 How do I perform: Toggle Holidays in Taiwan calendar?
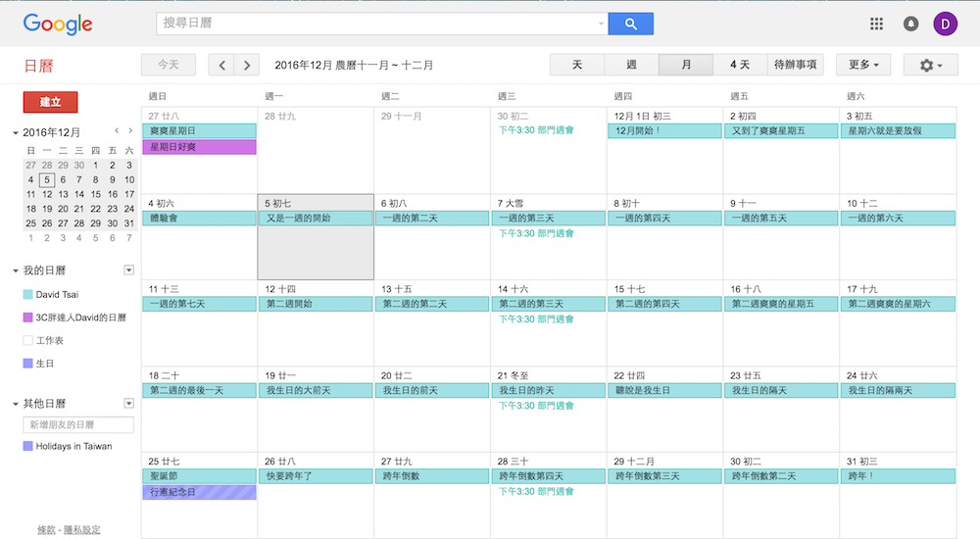coord(27,446)
